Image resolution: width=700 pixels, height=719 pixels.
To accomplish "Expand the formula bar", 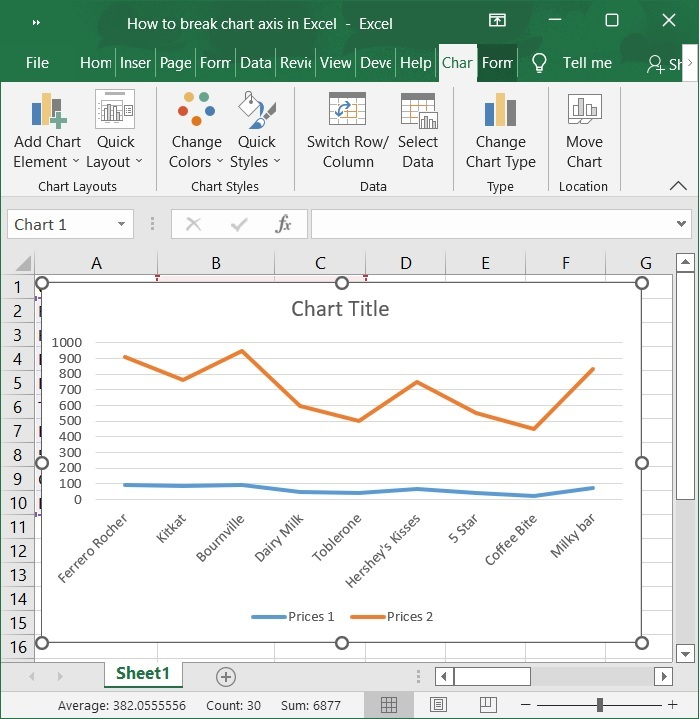I will point(682,225).
